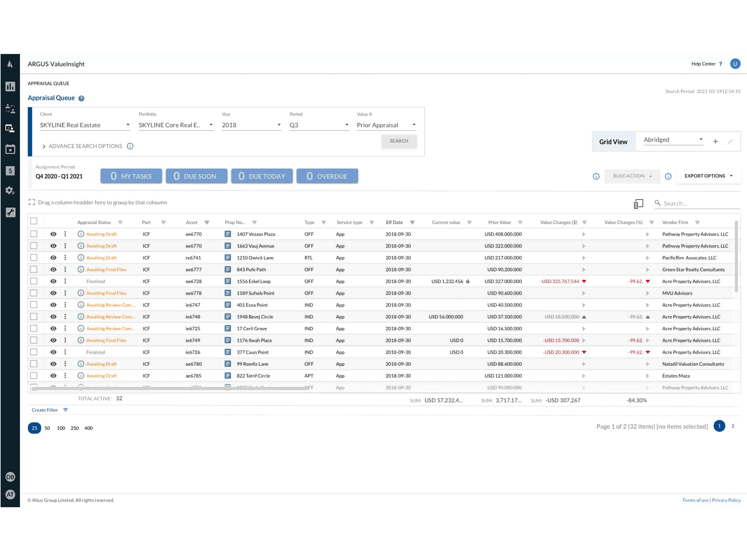
Task: Open the Abridged grid view dropdown
Action: pos(673,140)
